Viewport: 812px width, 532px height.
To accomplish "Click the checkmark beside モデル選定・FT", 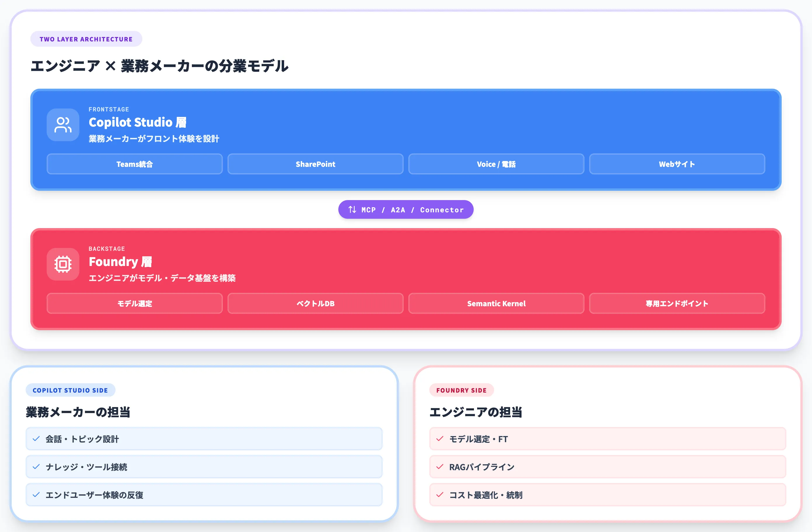I will tap(440, 439).
